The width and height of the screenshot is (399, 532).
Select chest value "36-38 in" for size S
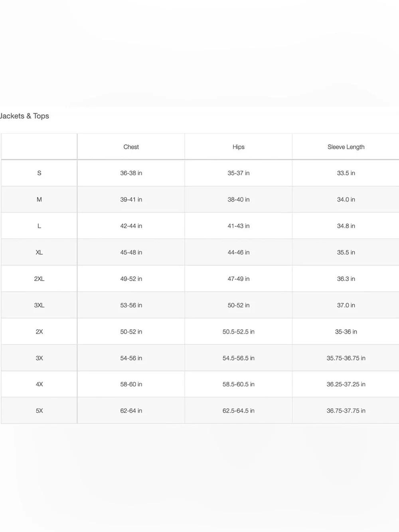coord(131,173)
